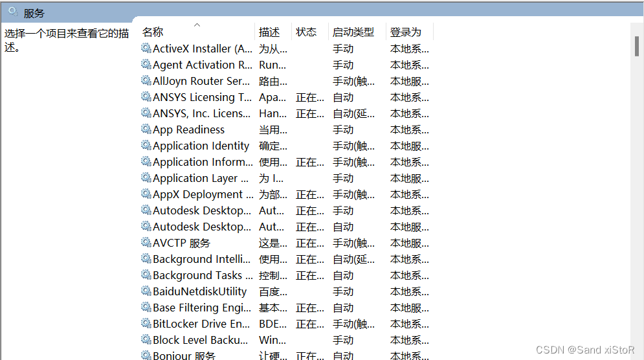This screenshot has width=644, height=360.
Task: Click the Han... description of ANSYS, Inc.
Action: [x=272, y=113]
